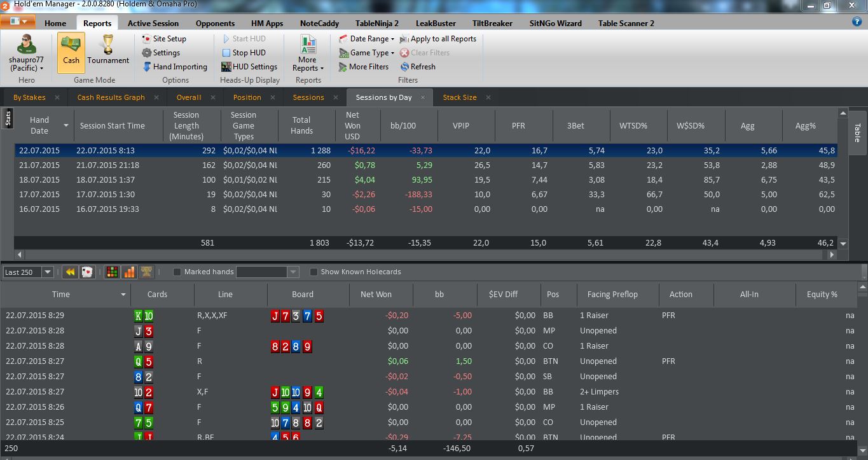Open Hand Importing

coord(174,67)
